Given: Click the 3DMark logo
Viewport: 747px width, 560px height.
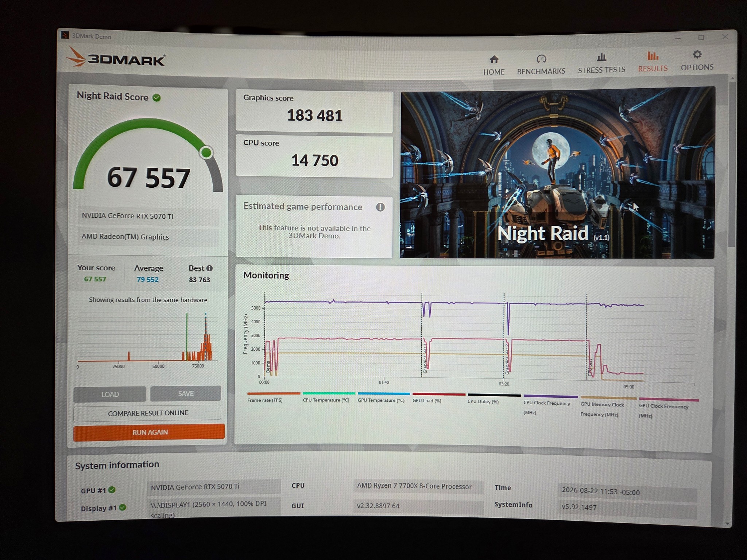Looking at the screenshot, I should click(x=116, y=58).
